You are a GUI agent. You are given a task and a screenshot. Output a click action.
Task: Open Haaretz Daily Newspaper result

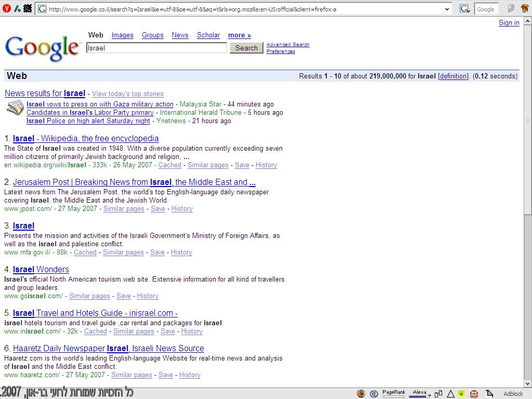(108, 349)
